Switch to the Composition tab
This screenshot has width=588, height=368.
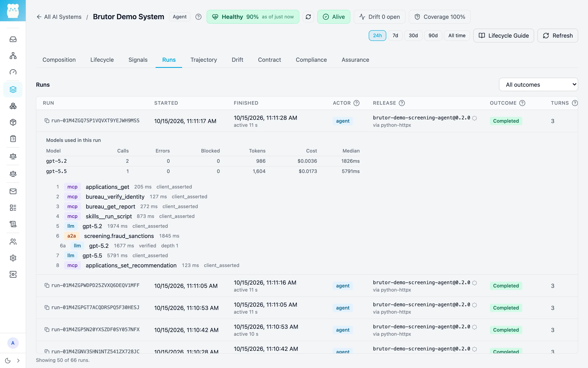(x=59, y=60)
